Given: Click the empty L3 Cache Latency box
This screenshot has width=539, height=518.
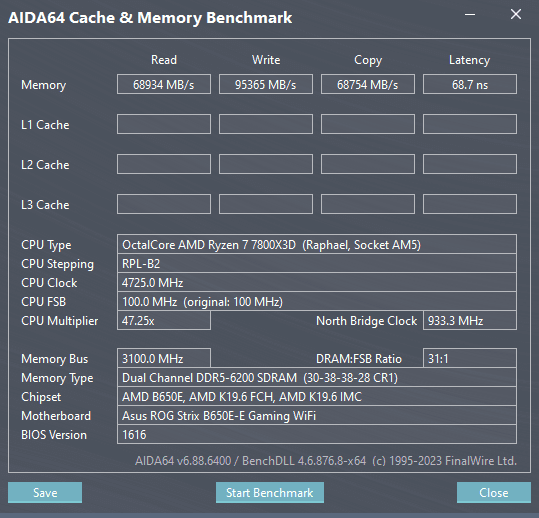Looking at the screenshot, I should (x=470, y=204).
